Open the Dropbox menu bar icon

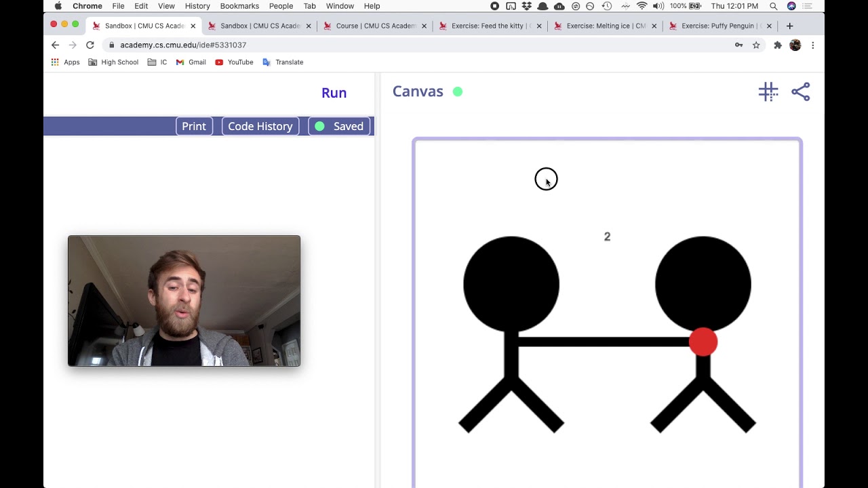[x=527, y=6]
